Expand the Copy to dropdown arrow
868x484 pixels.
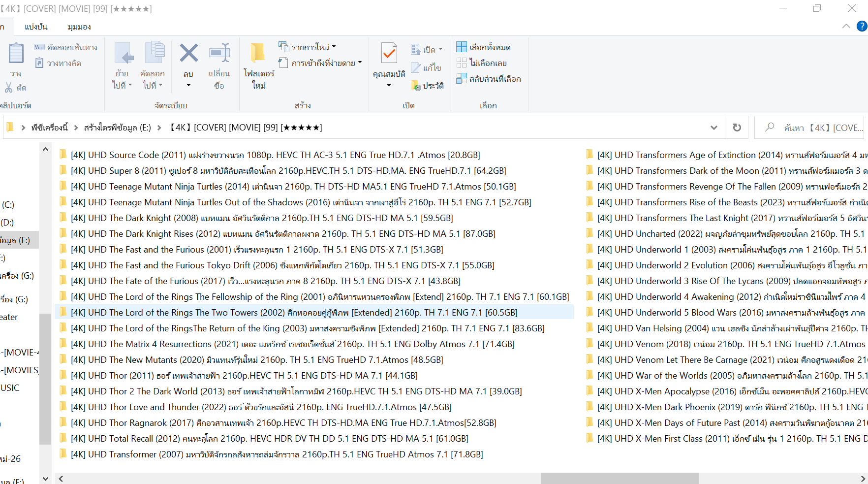(160, 85)
